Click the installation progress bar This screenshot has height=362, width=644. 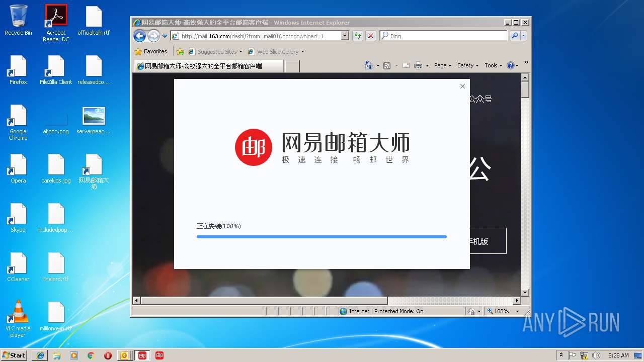[x=321, y=237]
